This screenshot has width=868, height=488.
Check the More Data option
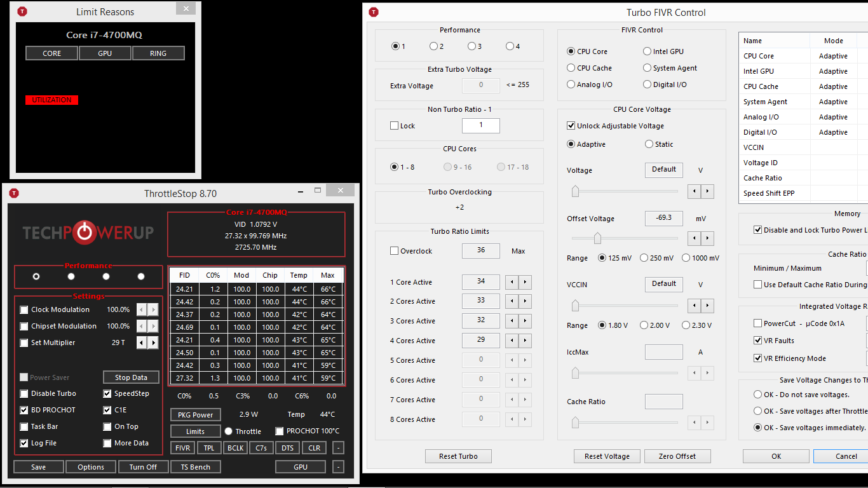(107, 444)
